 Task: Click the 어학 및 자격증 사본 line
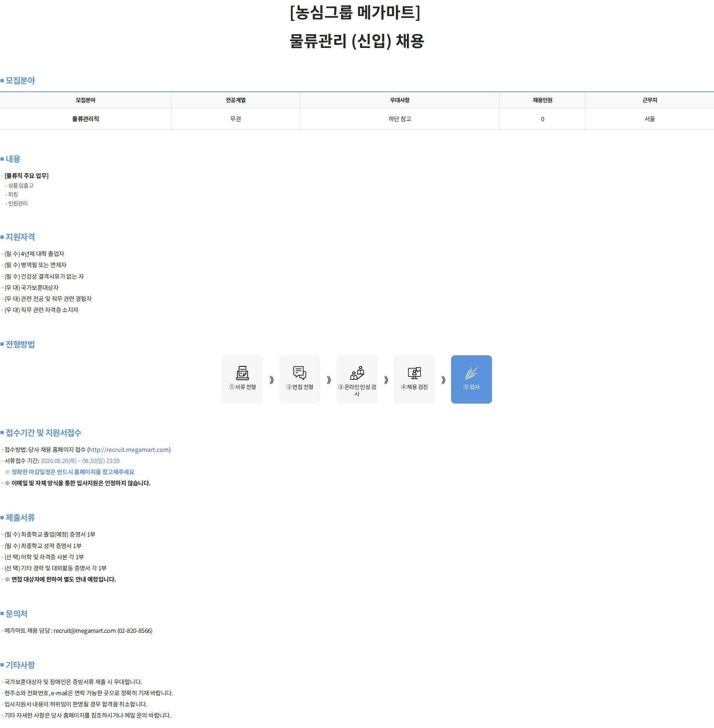[44, 557]
